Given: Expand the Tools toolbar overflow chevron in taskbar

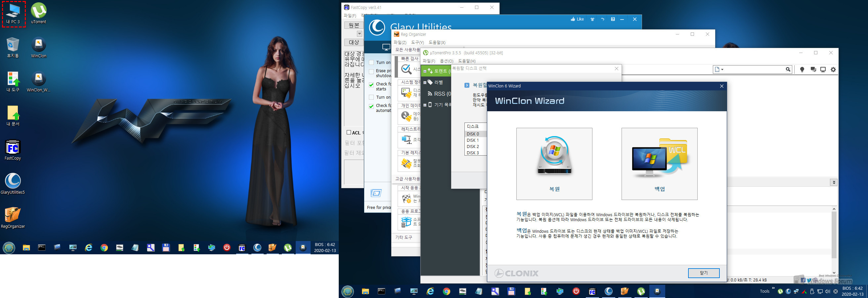Looking at the screenshot, I should [773, 288].
